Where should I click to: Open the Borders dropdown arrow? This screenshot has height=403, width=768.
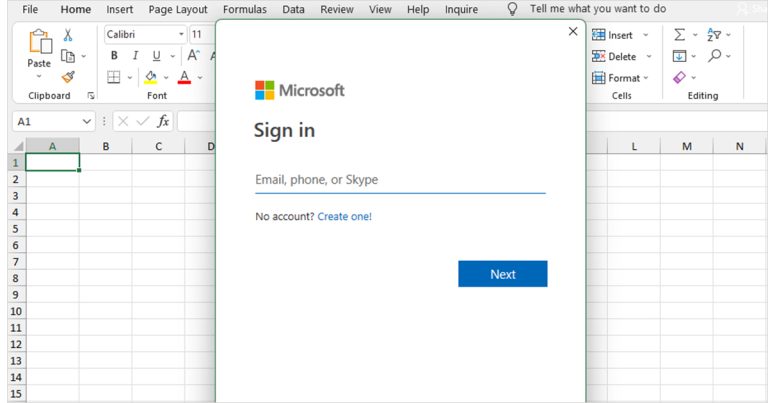[131, 78]
